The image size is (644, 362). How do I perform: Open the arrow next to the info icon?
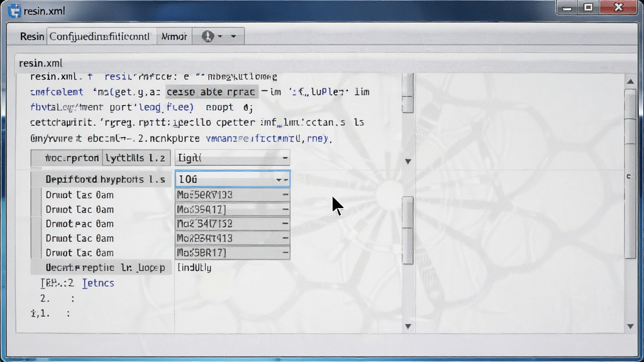[x=220, y=36]
